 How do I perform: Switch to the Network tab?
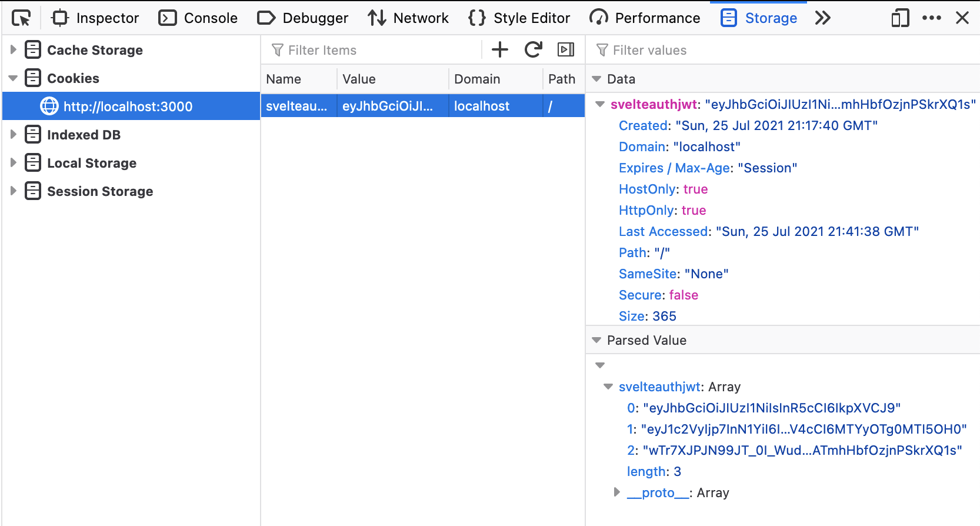(408, 18)
